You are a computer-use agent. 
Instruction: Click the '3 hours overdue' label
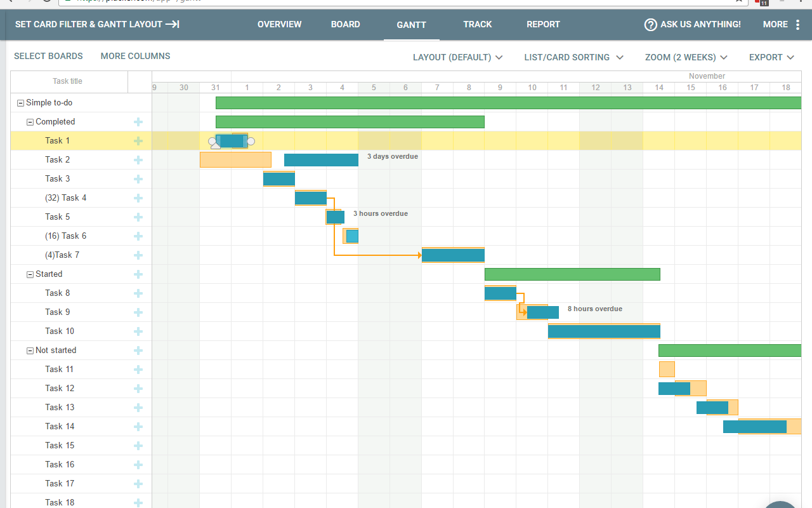pyautogui.click(x=381, y=213)
